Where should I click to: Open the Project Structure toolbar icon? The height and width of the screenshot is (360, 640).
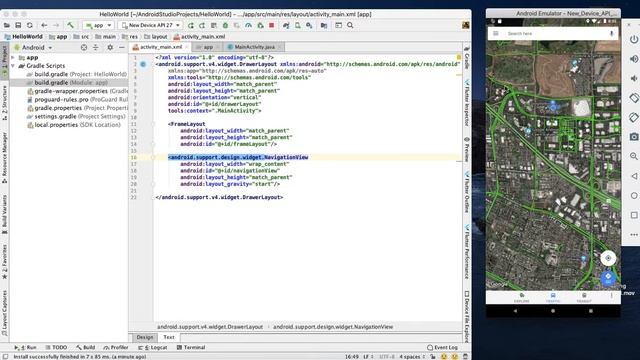click(324, 25)
